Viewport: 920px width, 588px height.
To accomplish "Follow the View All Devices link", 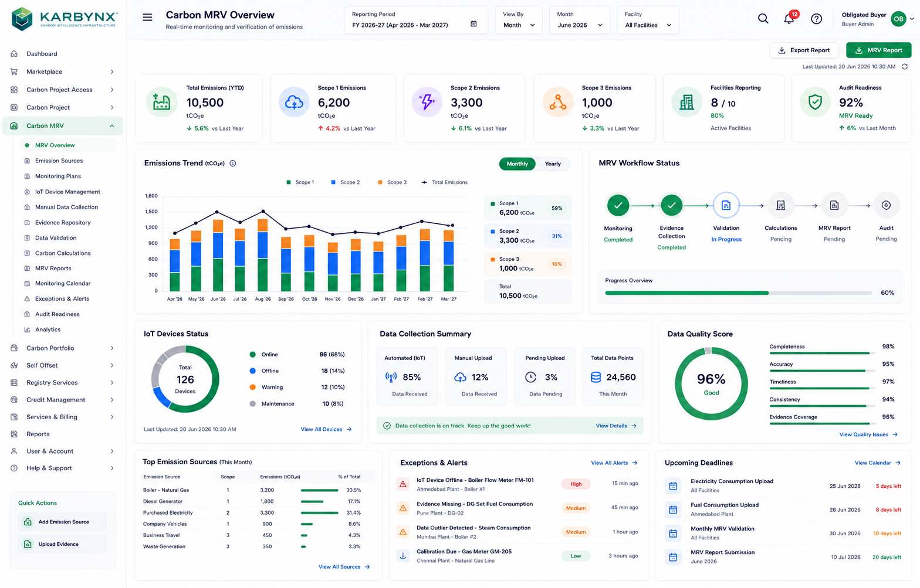I will tap(326, 430).
